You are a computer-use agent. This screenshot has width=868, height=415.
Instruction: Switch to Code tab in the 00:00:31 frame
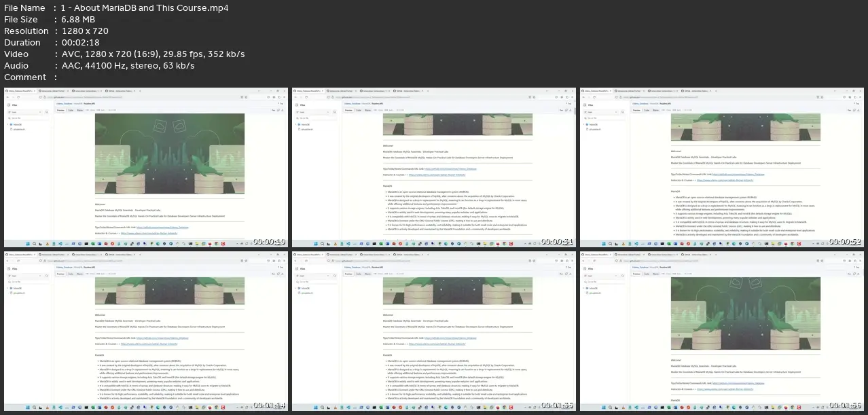(359, 110)
